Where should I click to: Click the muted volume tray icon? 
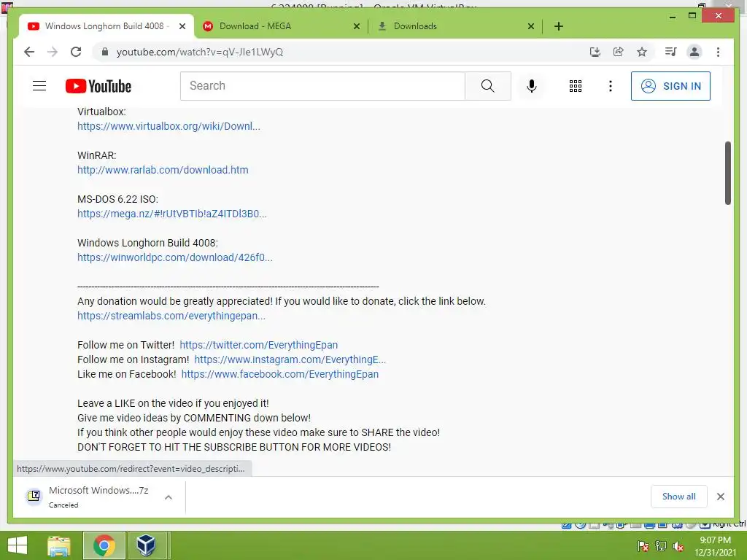(678, 546)
